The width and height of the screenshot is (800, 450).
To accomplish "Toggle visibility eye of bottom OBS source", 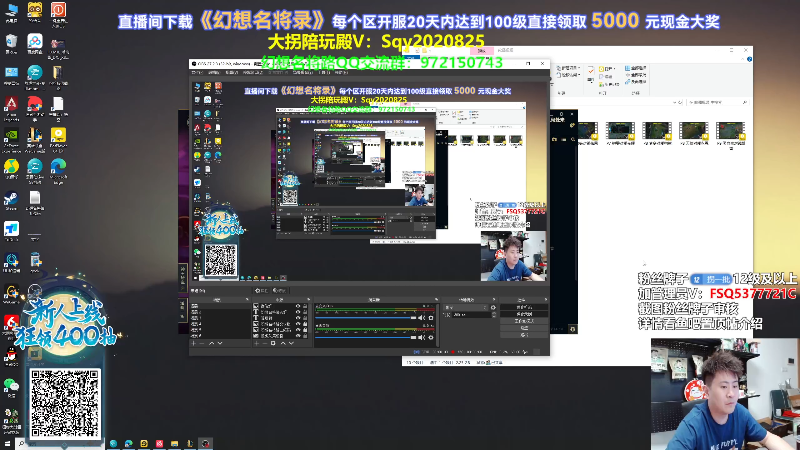I will (298, 335).
